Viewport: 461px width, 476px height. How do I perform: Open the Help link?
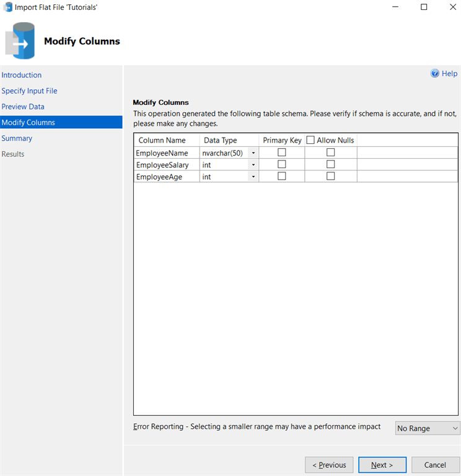point(449,74)
